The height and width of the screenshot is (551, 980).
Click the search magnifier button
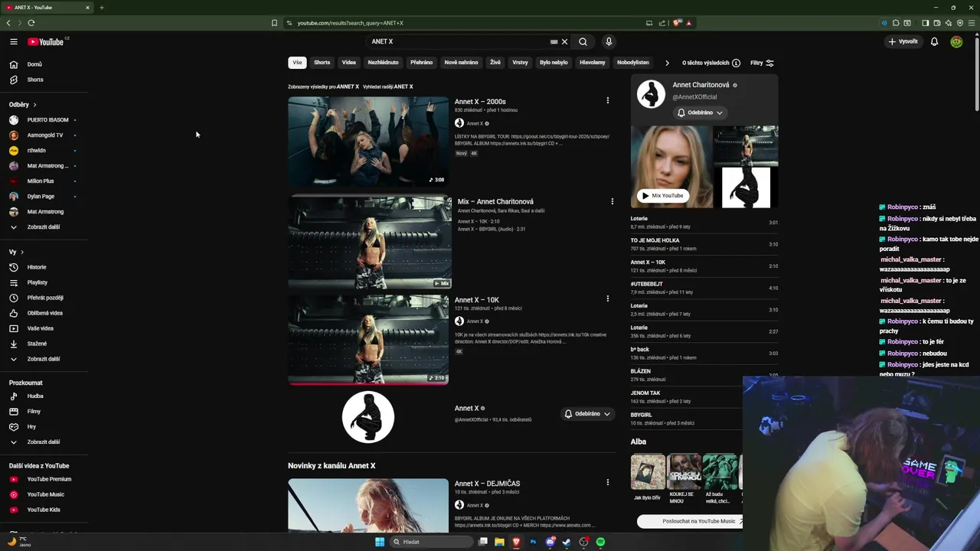[583, 42]
